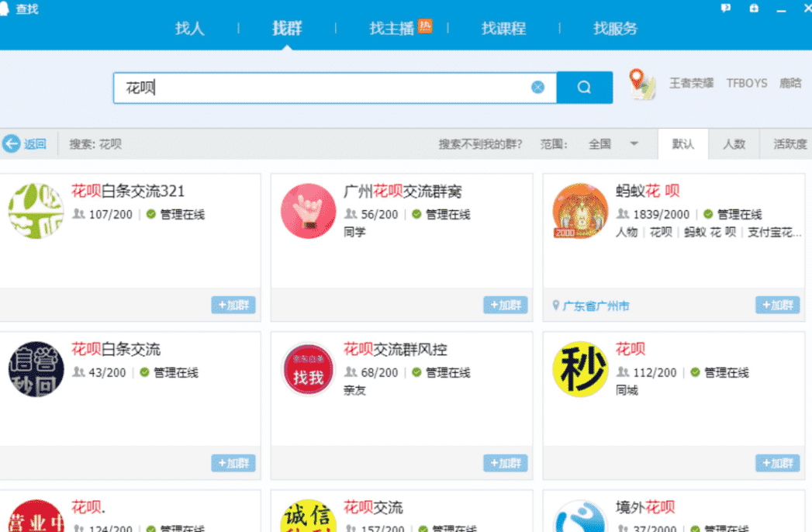
Task: Expand the 范围 全国 dropdown arrow
Action: click(x=634, y=143)
